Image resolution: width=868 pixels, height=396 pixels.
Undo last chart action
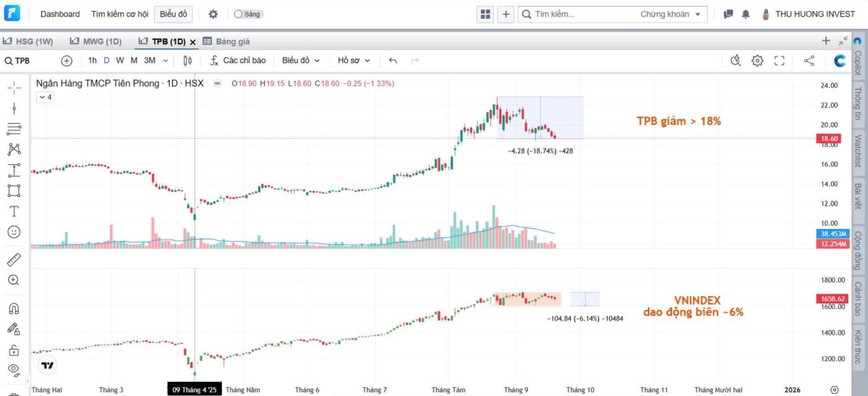[x=393, y=61]
